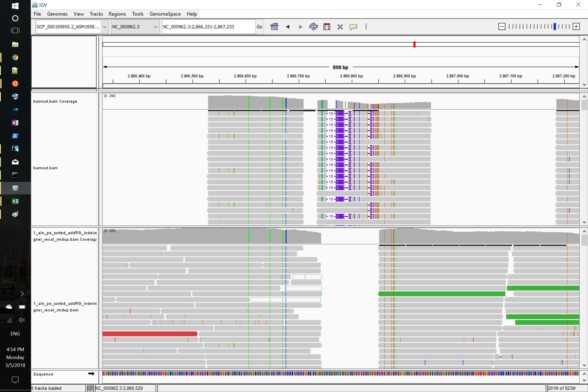Expand hidden taskbar icons chevron
The height and width of the screenshot is (392, 588).
click(22, 294)
